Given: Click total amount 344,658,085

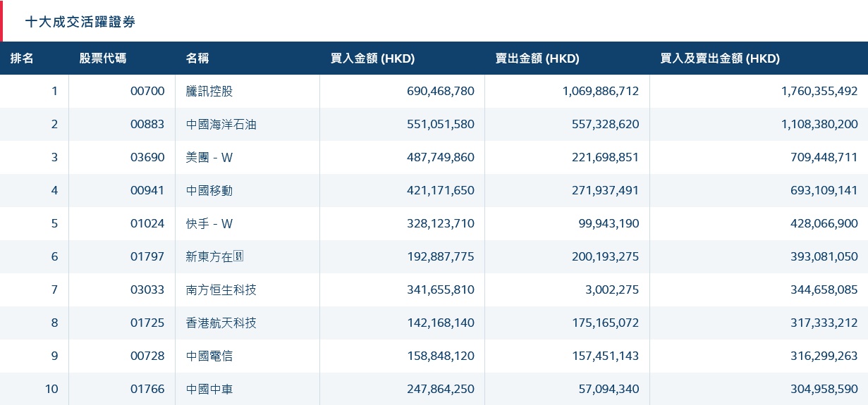Looking at the screenshot, I should click(x=824, y=289).
